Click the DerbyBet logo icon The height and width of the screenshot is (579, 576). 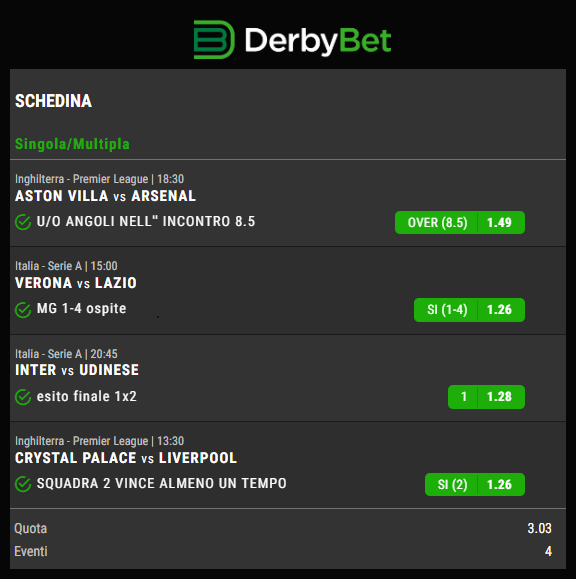click(214, 40)
